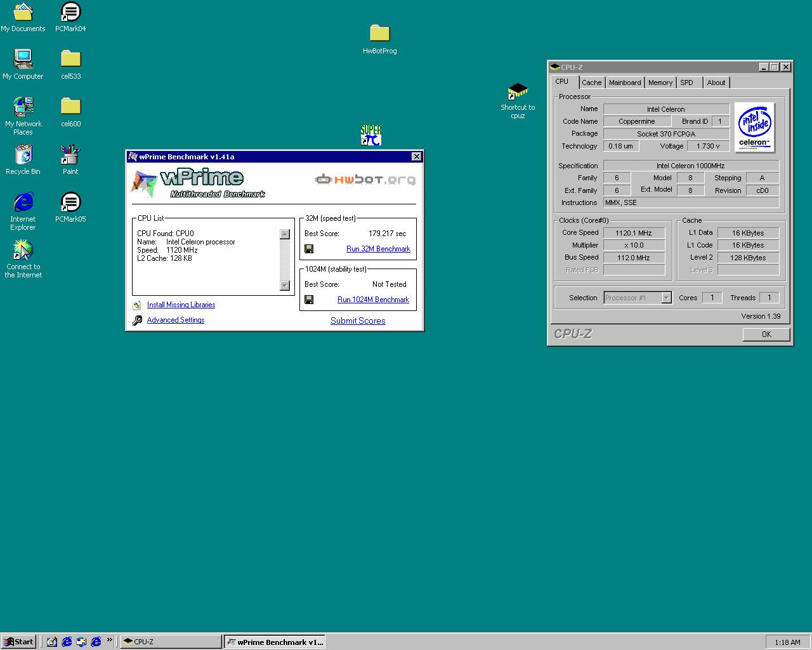Click the taskbar clock showing 1:18 AM
Image resolution: width=812 pixels, height=650 pixels.
click(787, 642)
